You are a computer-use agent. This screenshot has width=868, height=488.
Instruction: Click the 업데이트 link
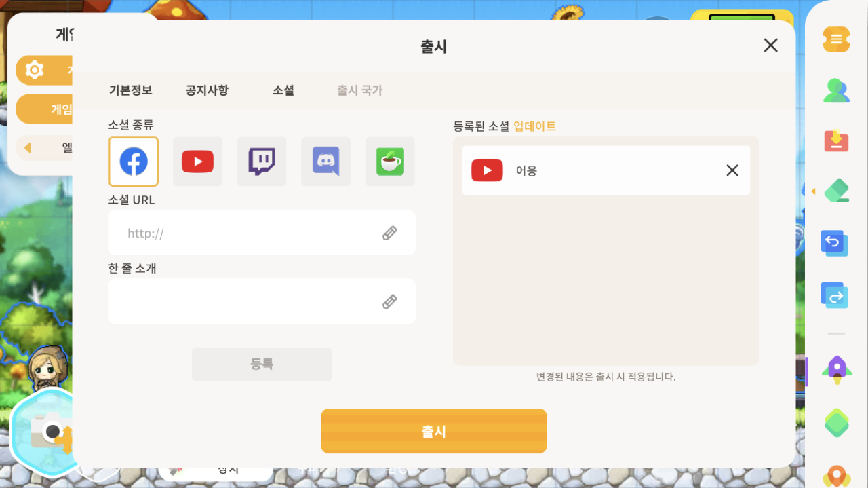coord(534,126)
